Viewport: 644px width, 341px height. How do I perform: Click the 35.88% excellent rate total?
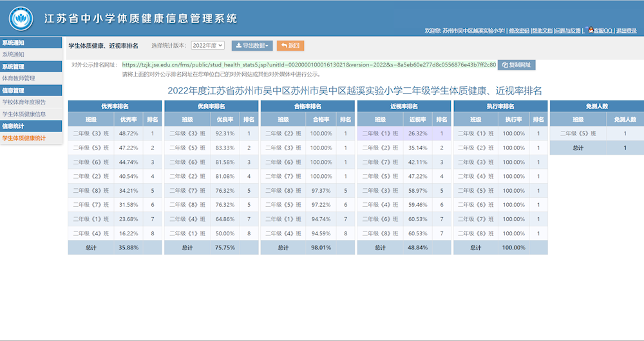(129, 248)
